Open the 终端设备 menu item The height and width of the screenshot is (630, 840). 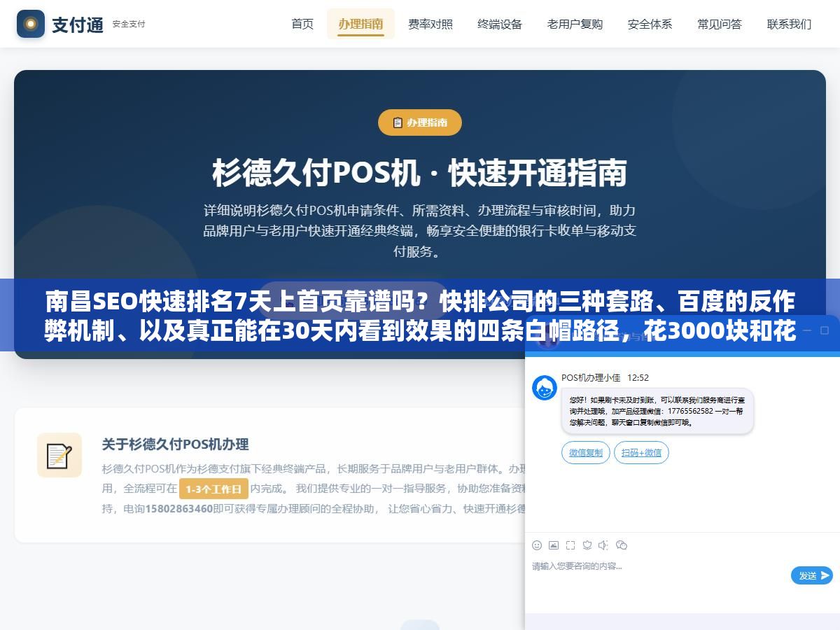pos(500,24)
